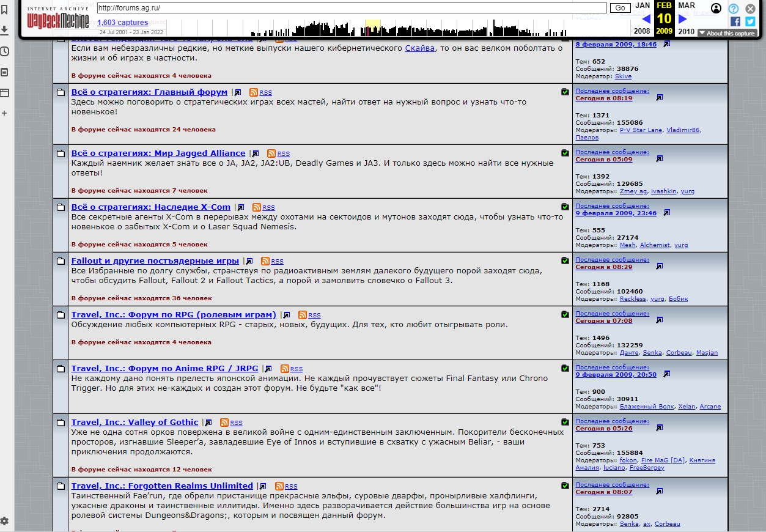Open the Форум по Anime RPG / JRPG link
The image size is (766, 532).
pyautogui.click(x=165, y=368)
